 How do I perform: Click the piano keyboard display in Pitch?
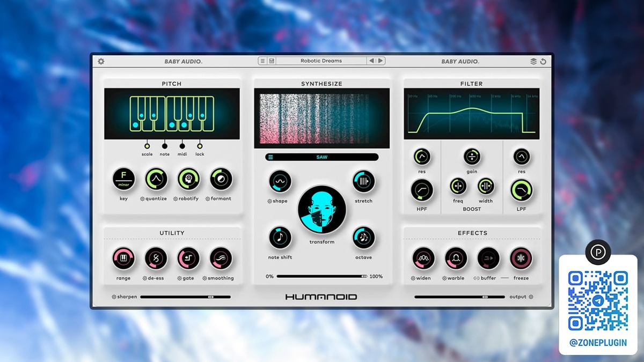pos(172,114)
